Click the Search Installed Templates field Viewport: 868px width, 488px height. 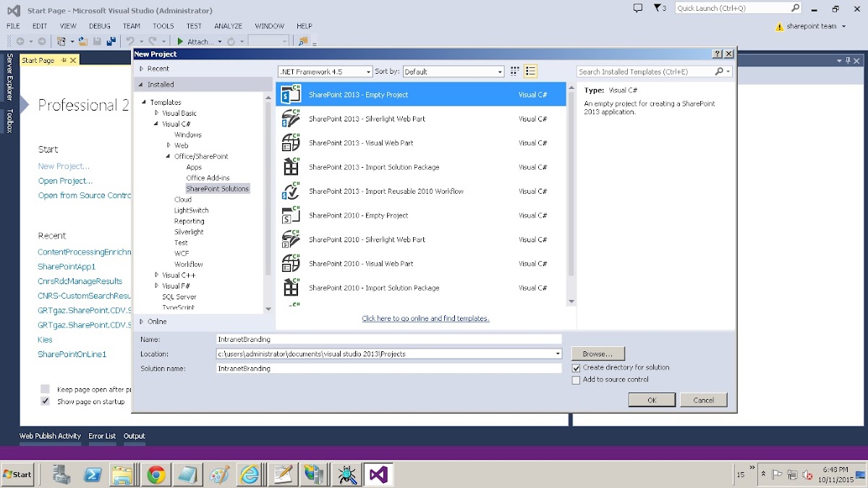click(x=654, y=72)
